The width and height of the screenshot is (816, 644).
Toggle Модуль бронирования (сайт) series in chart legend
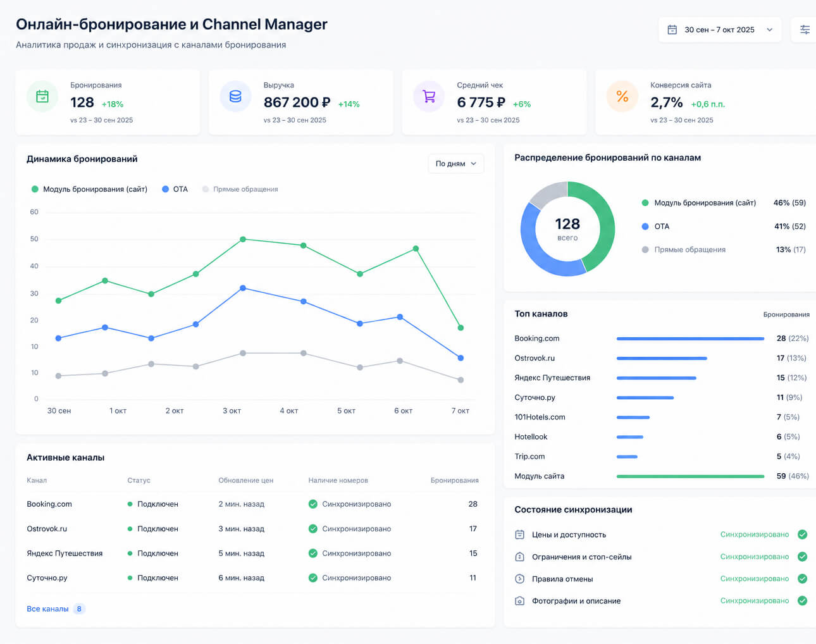(89, 189)
